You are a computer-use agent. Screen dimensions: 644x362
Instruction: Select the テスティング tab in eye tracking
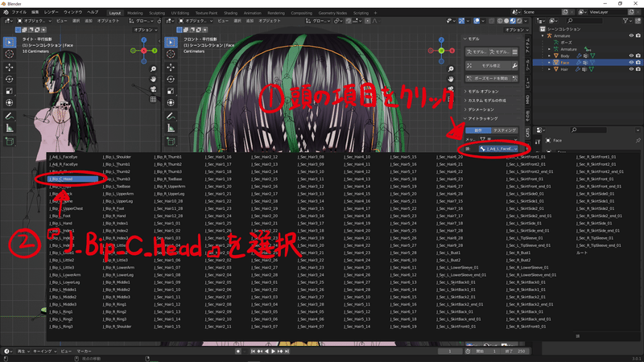(505, 130)
